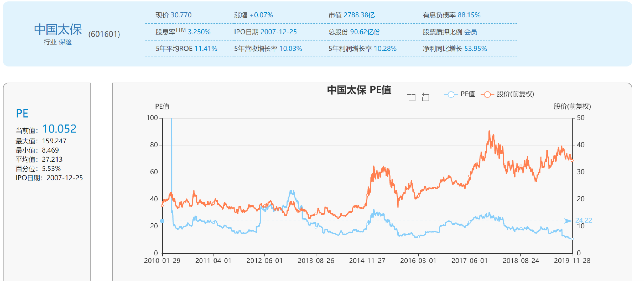
Task: Click the stock code (601601)
Action: (104, 34)
